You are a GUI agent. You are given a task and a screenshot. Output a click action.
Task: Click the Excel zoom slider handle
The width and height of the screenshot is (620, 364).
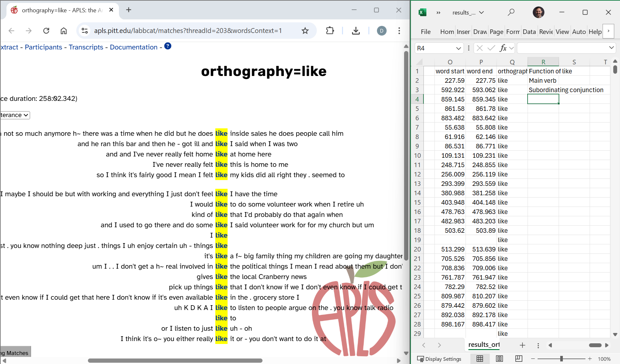[x=561, y=359]
